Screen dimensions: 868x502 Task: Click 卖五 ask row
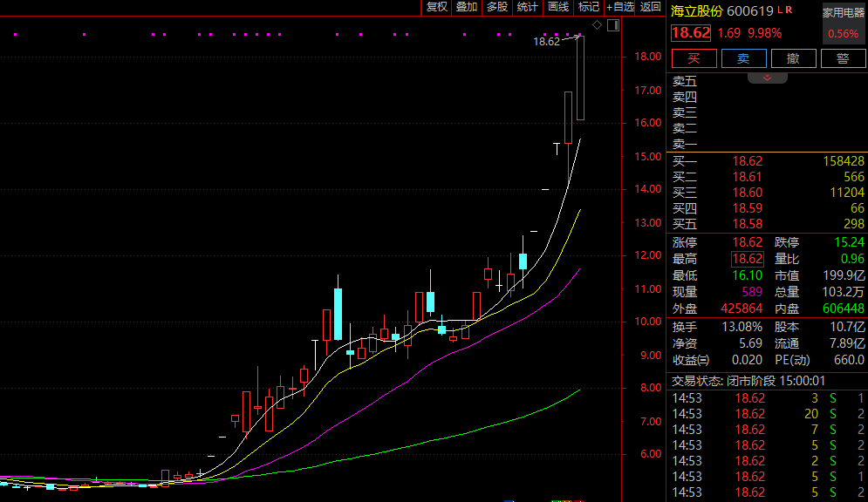coord(768,81)
